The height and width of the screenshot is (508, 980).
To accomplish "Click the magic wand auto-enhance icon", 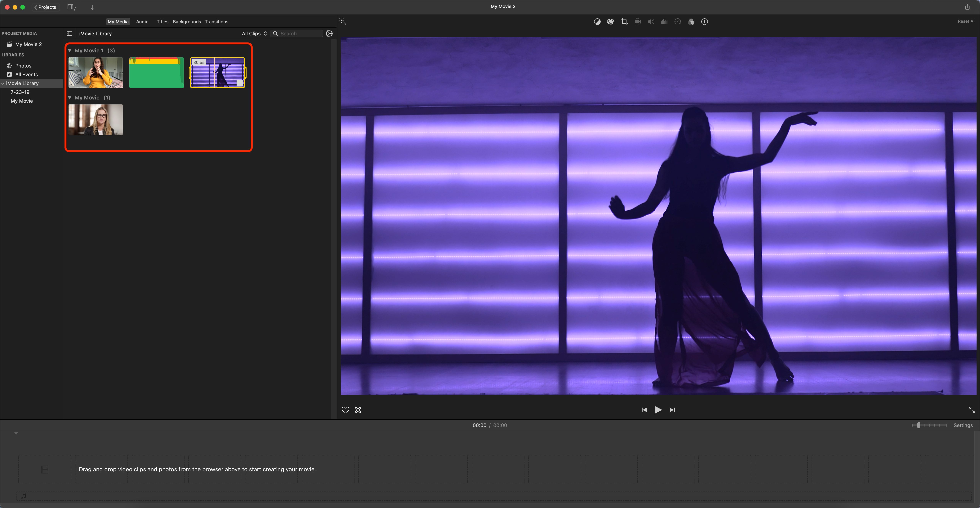I will (342, 21).
